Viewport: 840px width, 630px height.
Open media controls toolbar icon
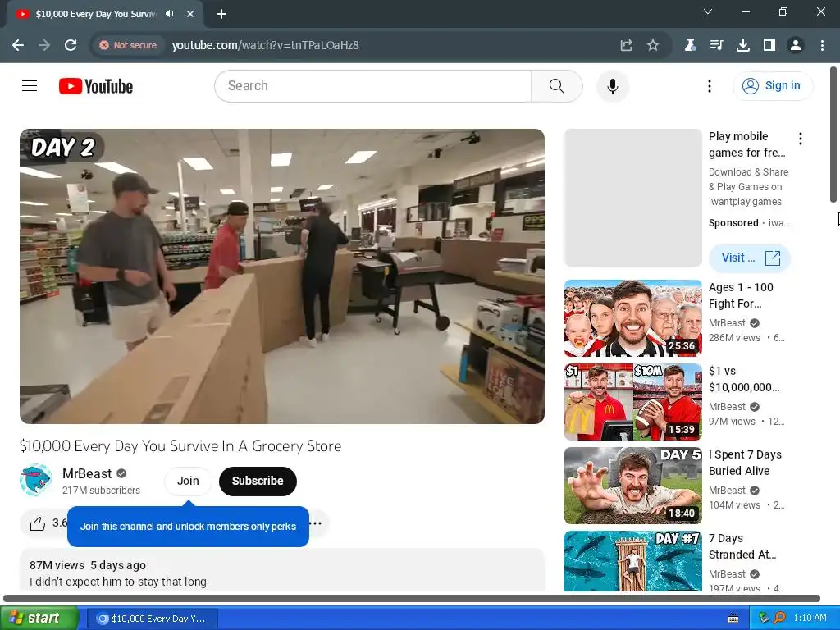click(716, 45)
